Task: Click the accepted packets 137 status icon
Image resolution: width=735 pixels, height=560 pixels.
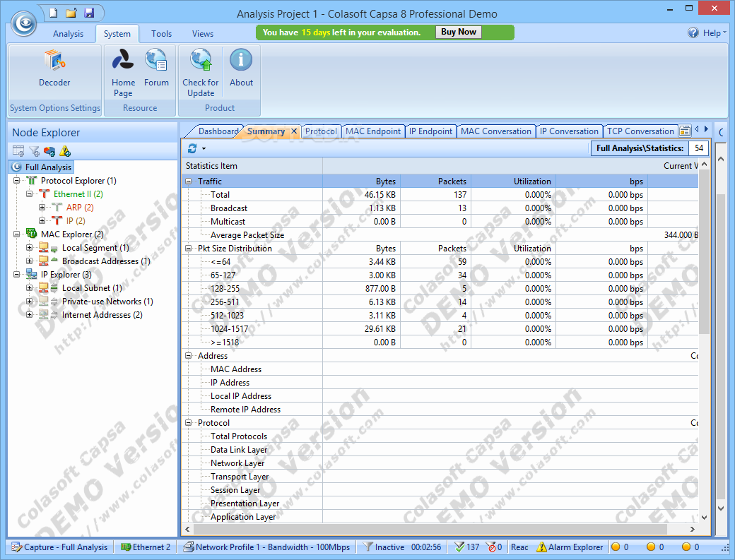Action: point(459,547)
